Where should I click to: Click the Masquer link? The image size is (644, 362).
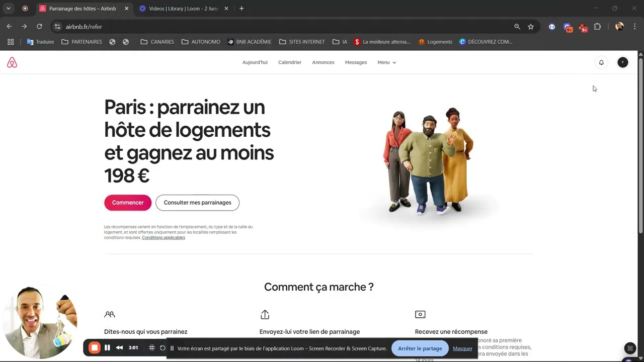462,348
